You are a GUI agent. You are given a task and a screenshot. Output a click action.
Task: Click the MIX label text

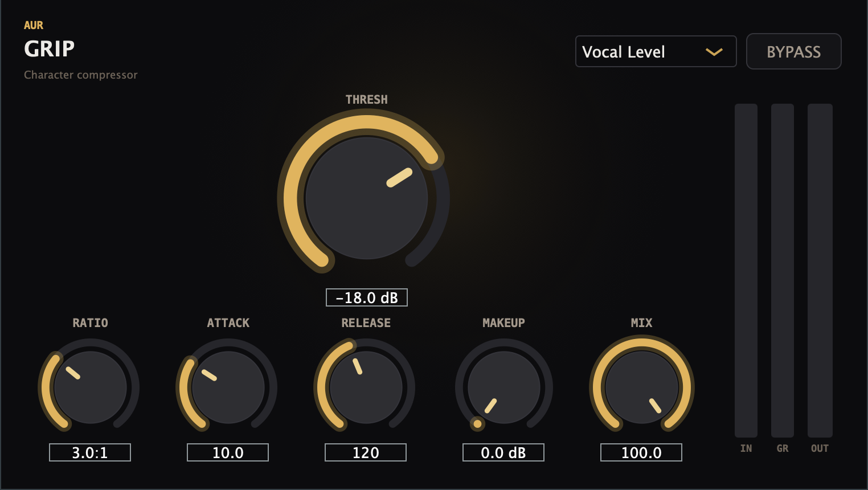641,323
